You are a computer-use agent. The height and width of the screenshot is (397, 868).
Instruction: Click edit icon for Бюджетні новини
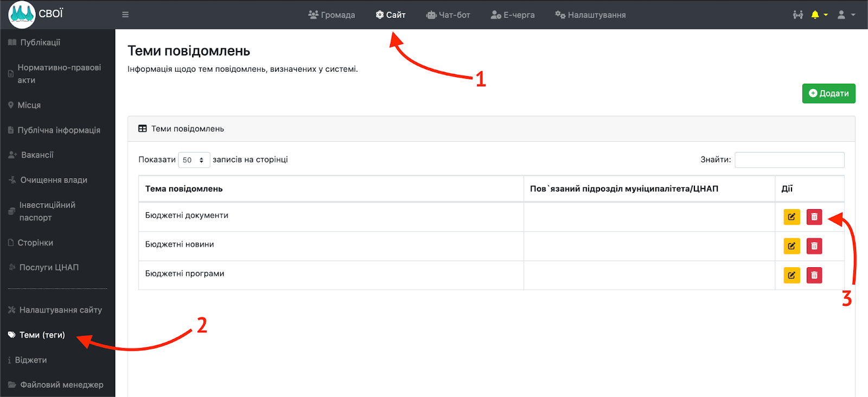(x=792, y=246)
